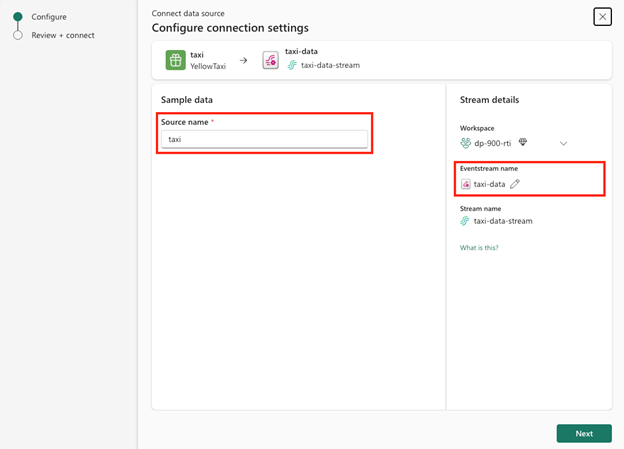
Task: Click the stream icon under Stream name
Action: coord(465,221)
